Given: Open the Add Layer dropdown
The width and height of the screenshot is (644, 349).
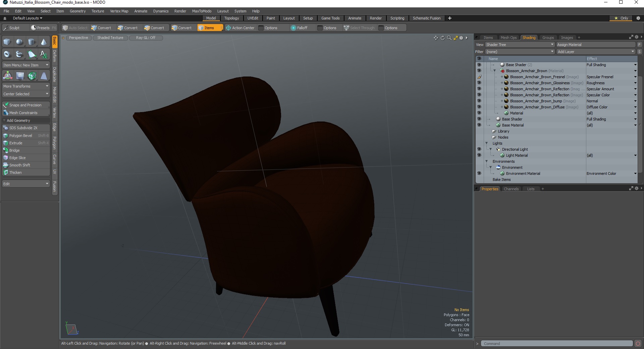Looking at the screenshot, I should pos(596,52).
